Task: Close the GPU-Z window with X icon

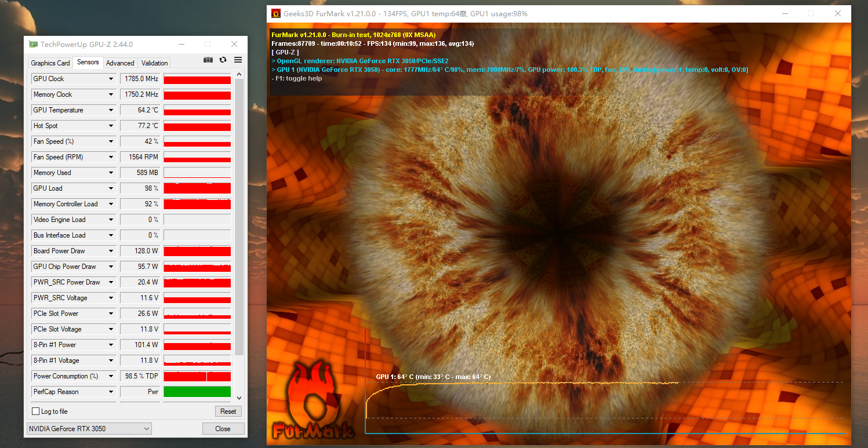Action: [x=234, y=44]
